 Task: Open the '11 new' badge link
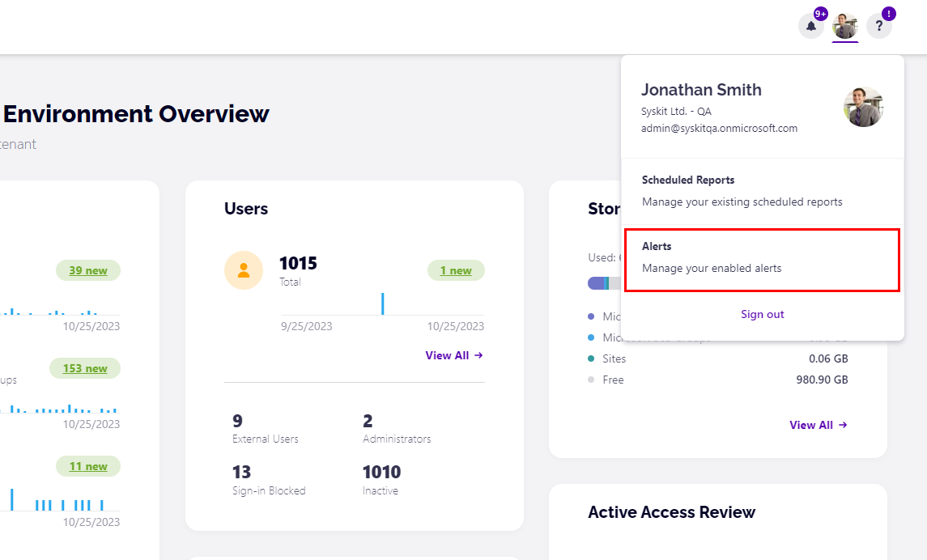(88, 466)
